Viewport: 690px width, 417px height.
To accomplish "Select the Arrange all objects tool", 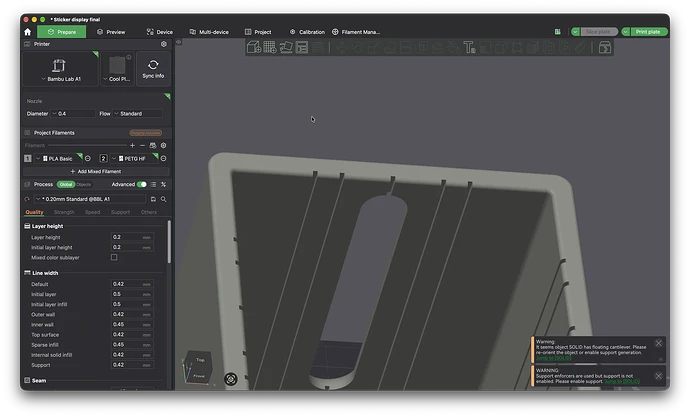I will (x=302, y=47).
